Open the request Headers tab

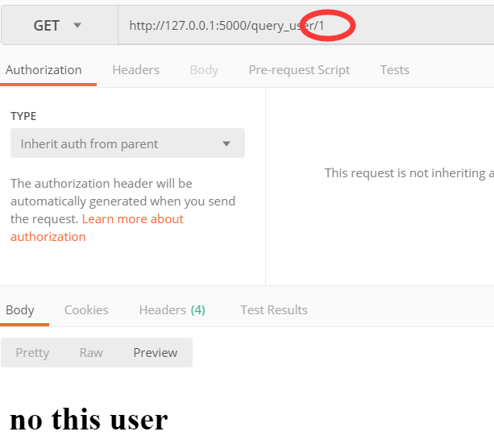coord(135,70)
